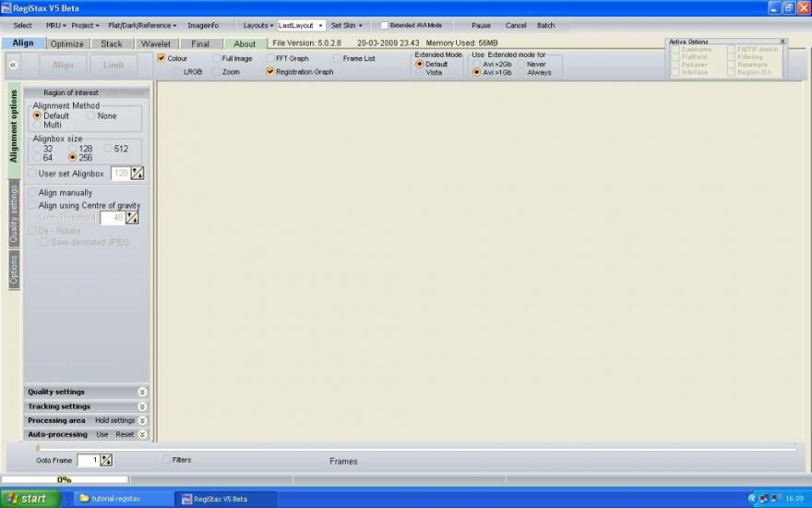Select the Vista extended mode radio
The image size is (812, 508).
[x=420, y=73]
